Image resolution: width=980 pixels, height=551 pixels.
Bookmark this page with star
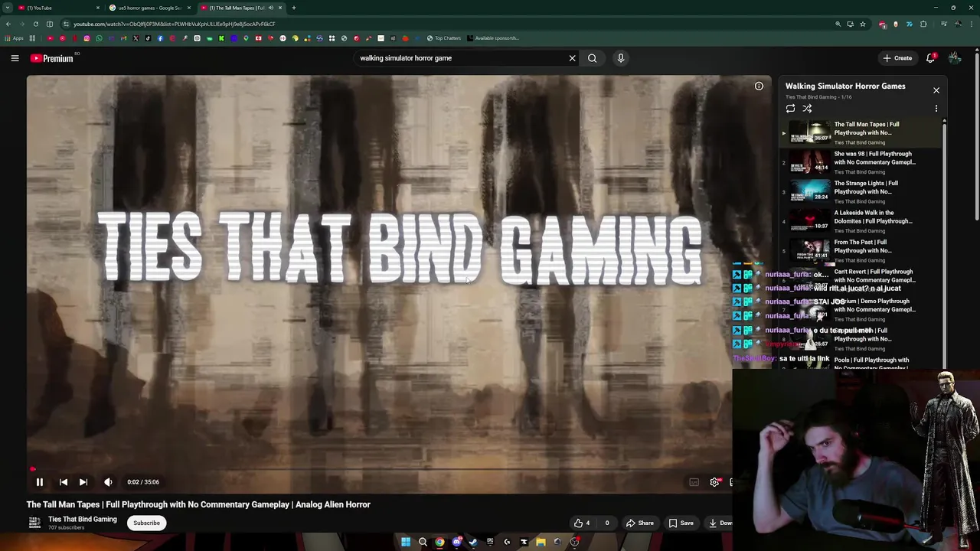pos(863,24)
